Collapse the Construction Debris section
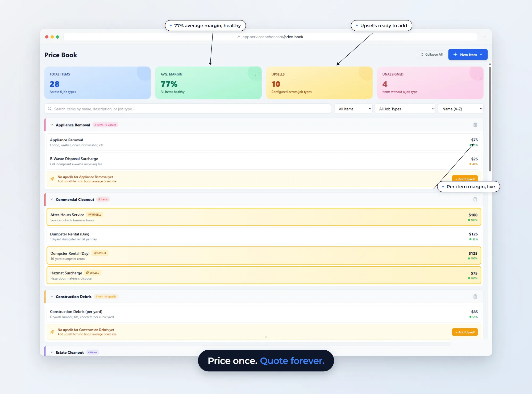 (x=52, y=297)
